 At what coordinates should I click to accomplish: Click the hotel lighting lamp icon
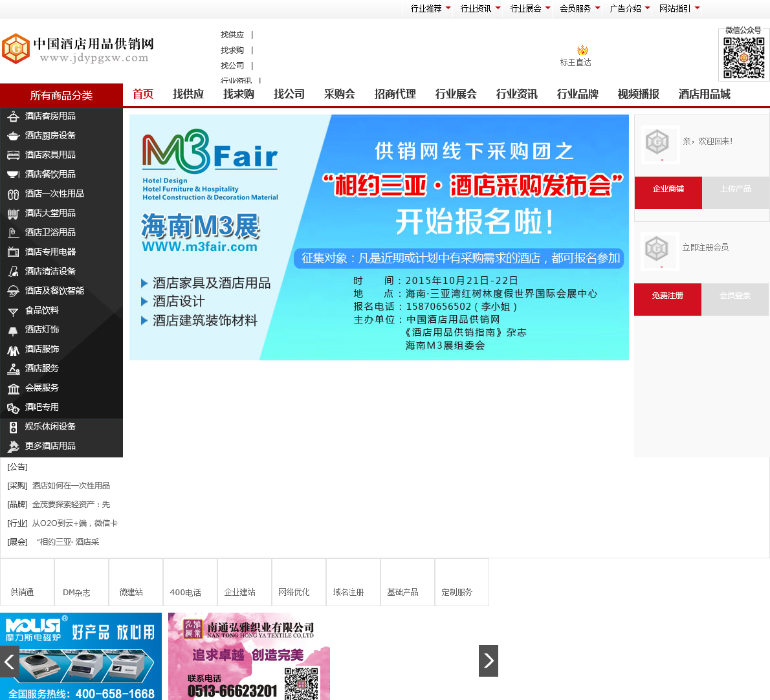pyautogui.click(x=13, y=331)
